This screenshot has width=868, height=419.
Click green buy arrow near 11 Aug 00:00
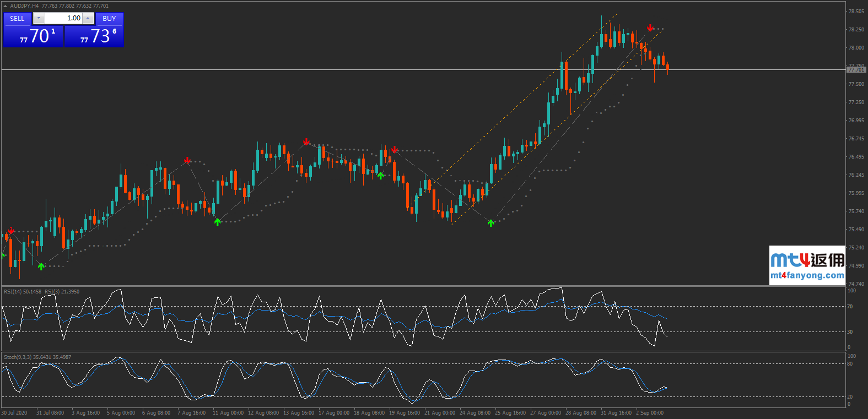[218, 221]
